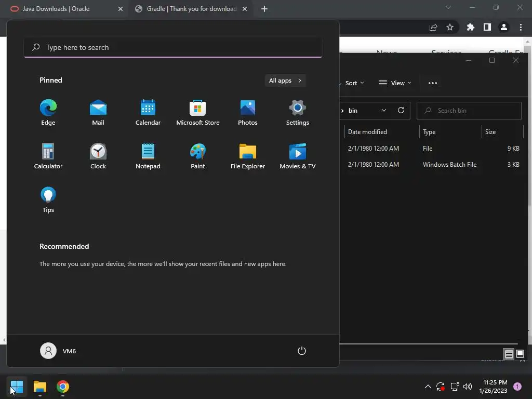532x399 pixels.
Task: Open the volume control in system tray
Action: (x=468, y=387)
